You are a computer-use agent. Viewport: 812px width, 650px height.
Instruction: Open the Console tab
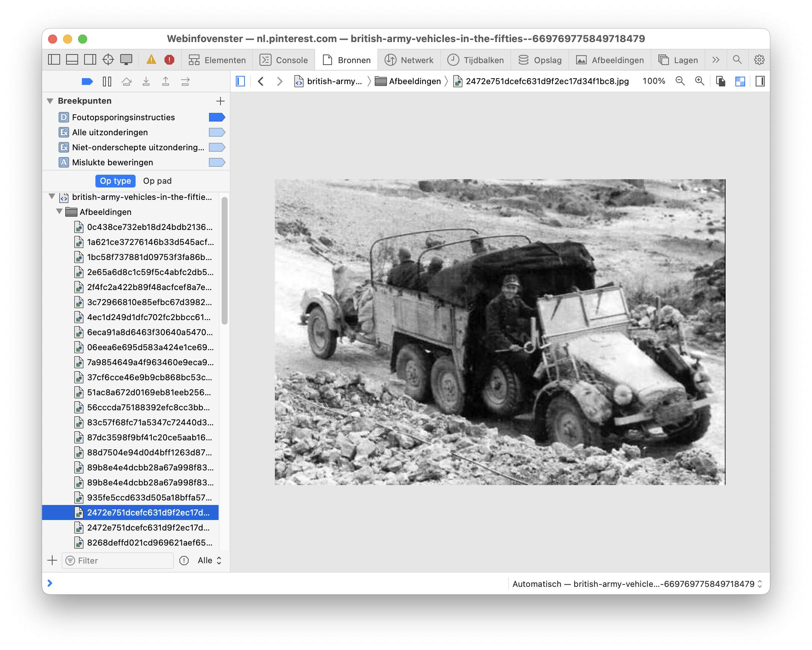pos(284,60)
